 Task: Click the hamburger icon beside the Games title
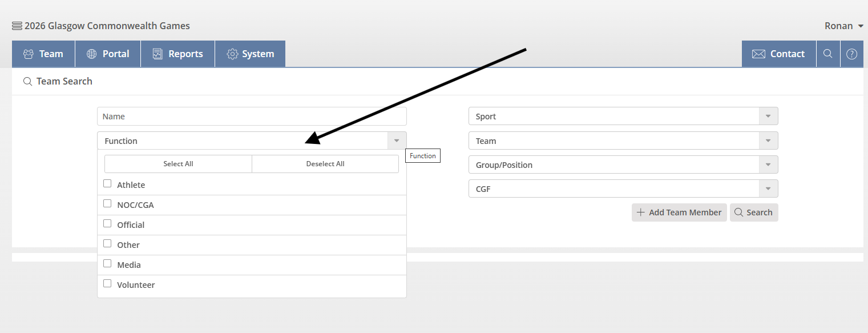tap(17, 26)
